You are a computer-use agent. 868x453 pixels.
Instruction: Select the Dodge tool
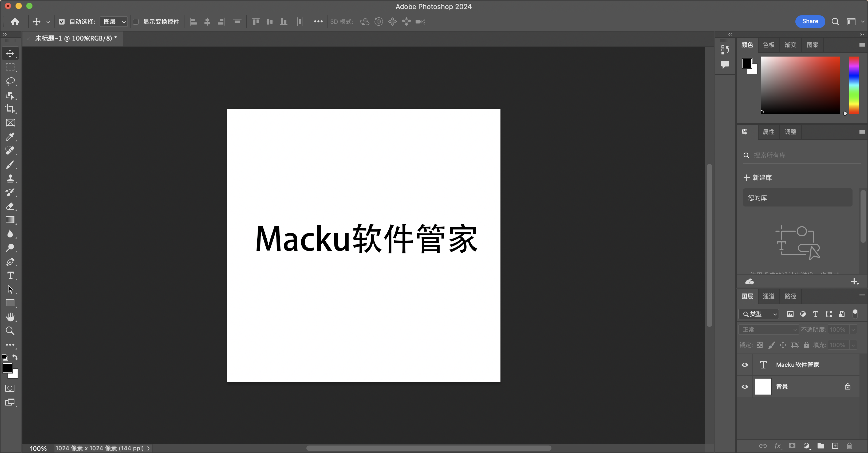[10, 248]
